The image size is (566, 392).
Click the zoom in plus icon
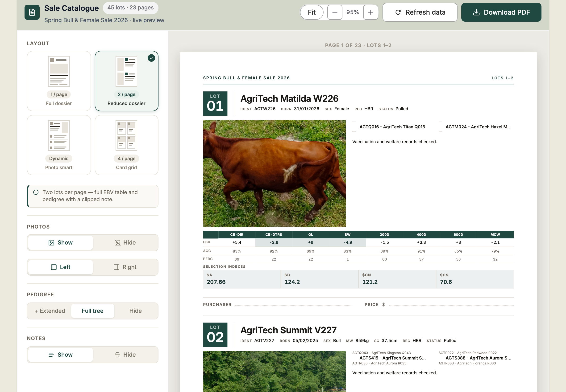click(370, 12)
